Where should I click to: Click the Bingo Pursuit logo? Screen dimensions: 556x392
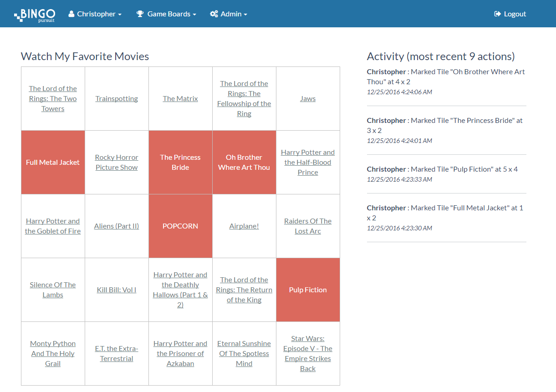click(35, 15)
